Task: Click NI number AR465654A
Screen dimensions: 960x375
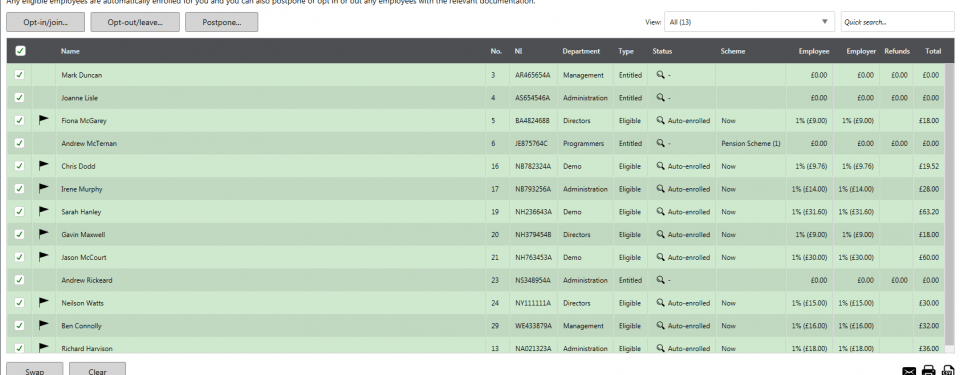Action: 533,75
